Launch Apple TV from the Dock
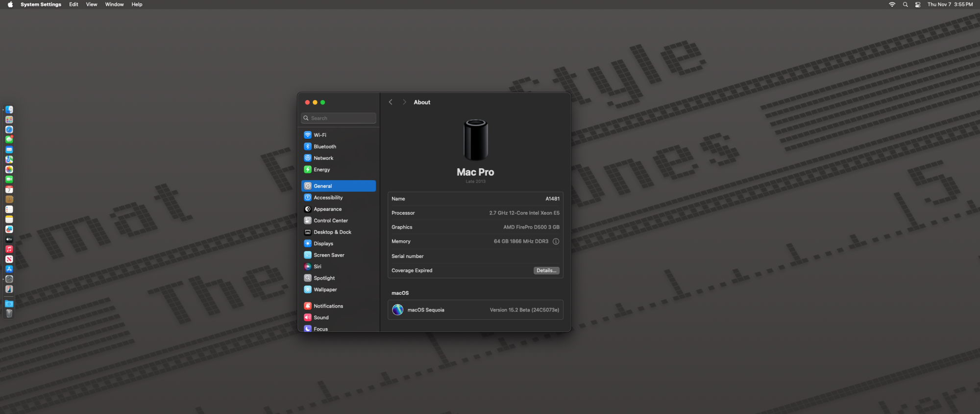This screenshot has height=414, width=980. point(9,239)
